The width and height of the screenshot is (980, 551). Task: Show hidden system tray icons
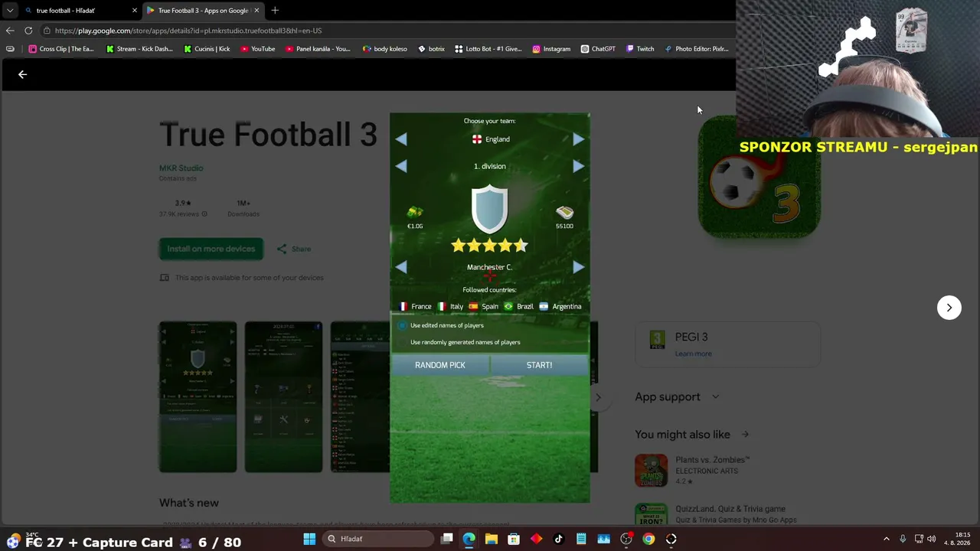click(887, 539)
